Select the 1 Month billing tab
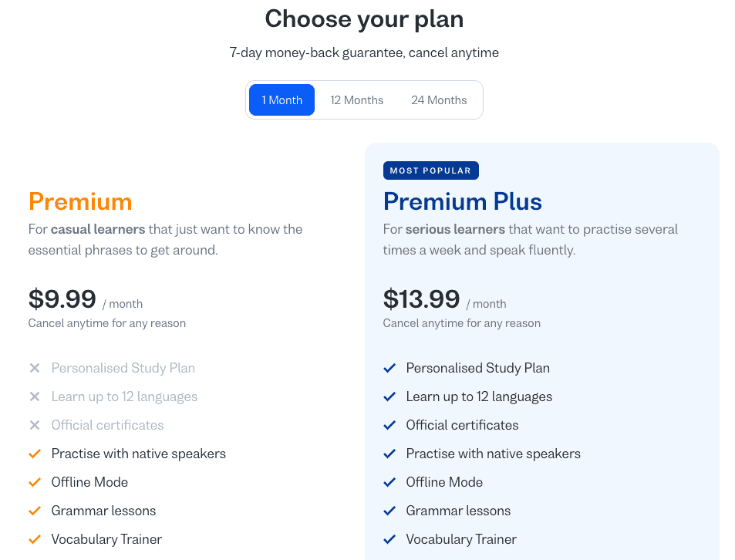The width and height of the screenshot is (735, 560). [282, 100]
